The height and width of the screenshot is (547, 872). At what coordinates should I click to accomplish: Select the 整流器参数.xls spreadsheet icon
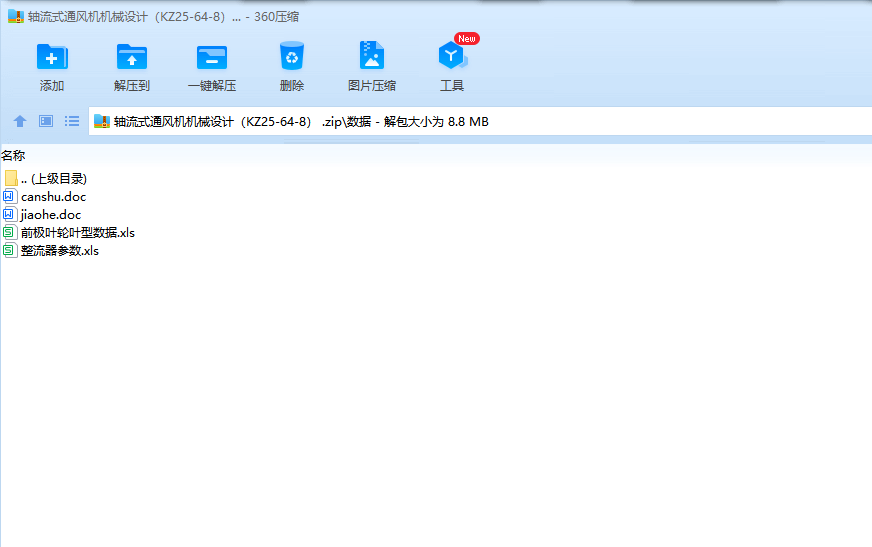coord(9,250)
